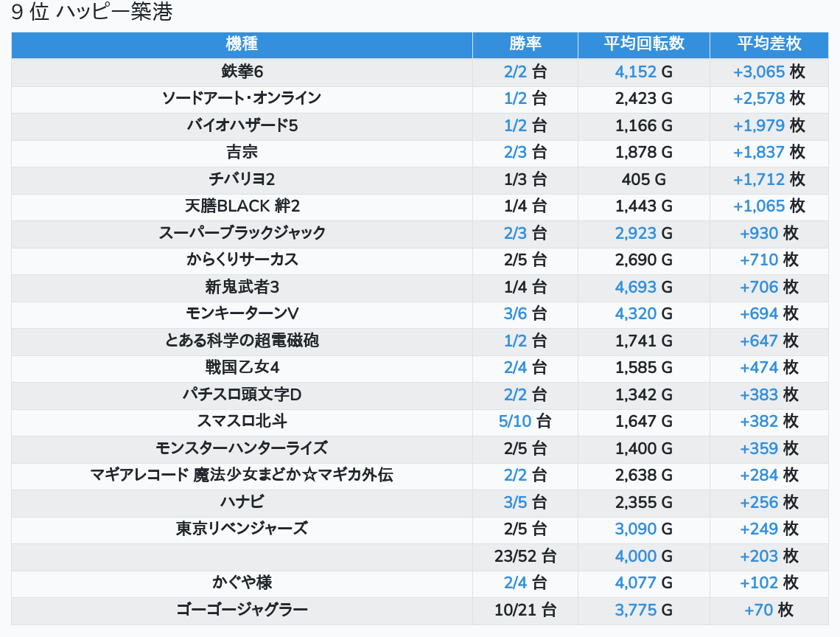Click the +3,065 average difference value
Screen dimensions: 840x637
tap(759, 72)
